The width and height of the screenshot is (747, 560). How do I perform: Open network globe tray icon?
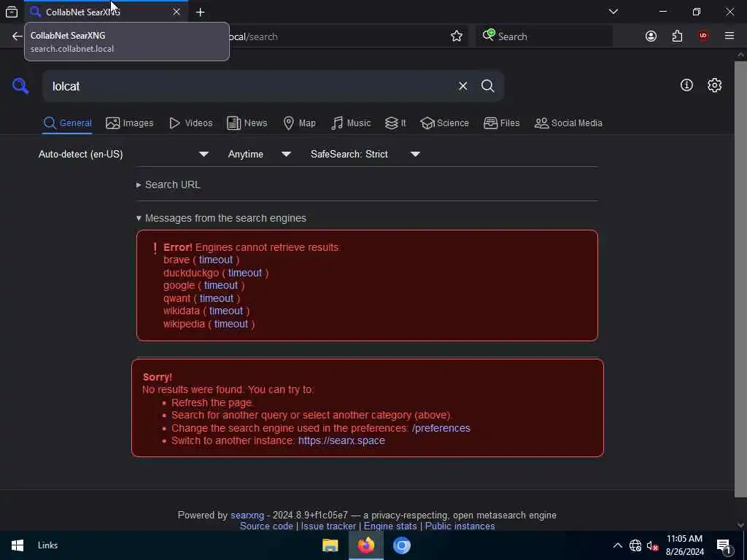pyautogui.click(x=635, y=545)
